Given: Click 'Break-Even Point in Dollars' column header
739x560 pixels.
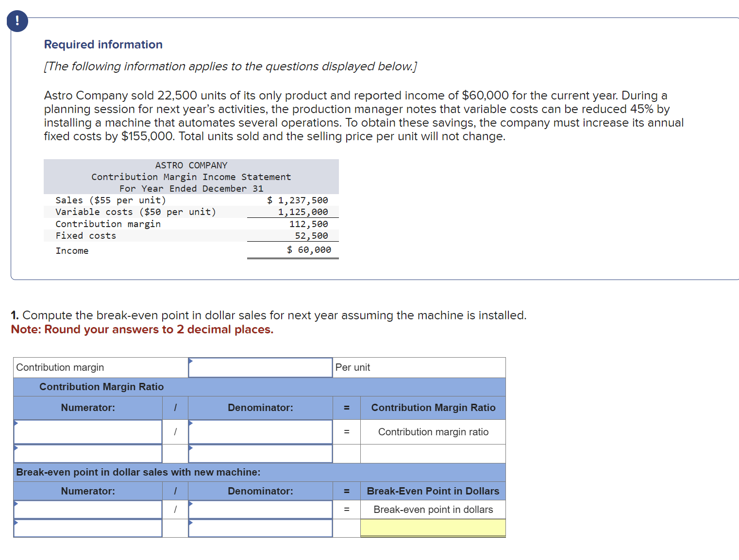Looking at the screenshot, I should 433,491.
